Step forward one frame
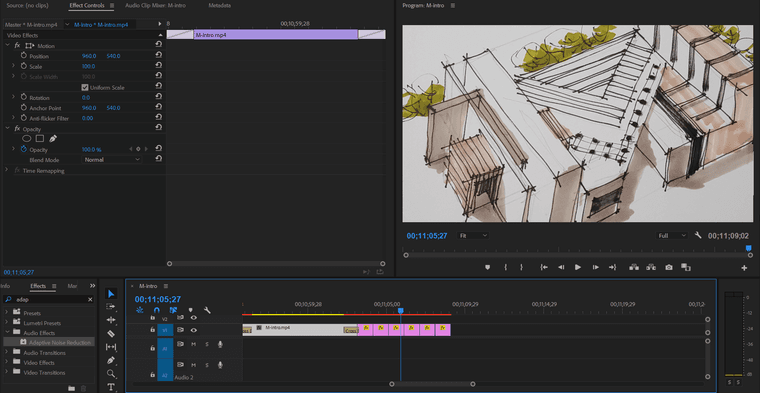The height and width of the screenshot is (393, 760). click(x=596, y=267)
